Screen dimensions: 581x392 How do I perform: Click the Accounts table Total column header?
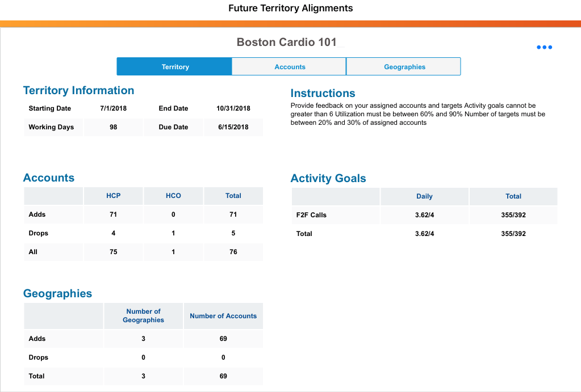click(233, 196)
